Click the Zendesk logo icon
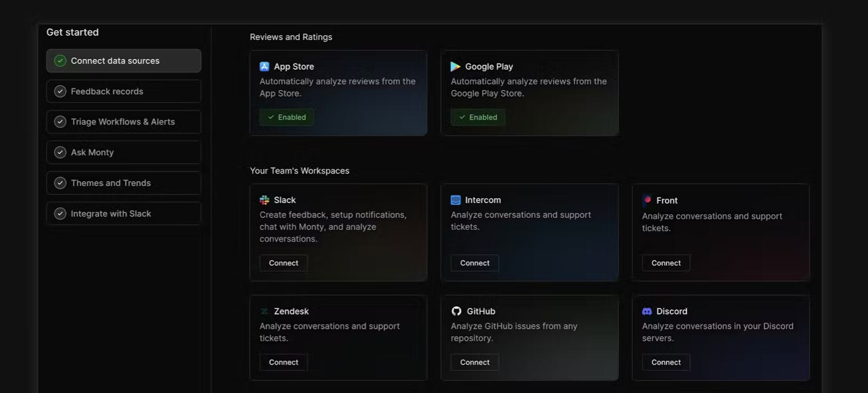The width and height of the screenshot is (868, 393). [264, 311]
